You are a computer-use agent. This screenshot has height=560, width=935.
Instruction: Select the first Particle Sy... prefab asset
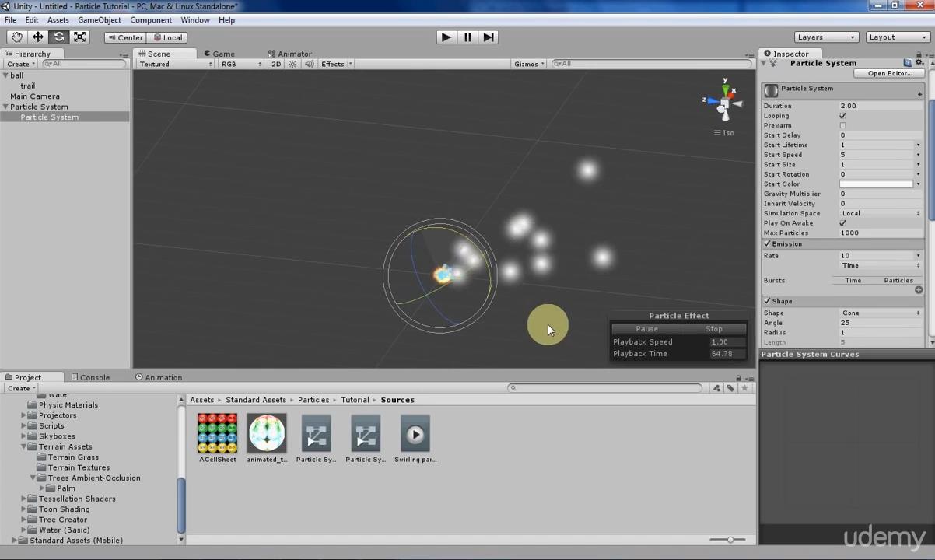click(x=316, y=439)
